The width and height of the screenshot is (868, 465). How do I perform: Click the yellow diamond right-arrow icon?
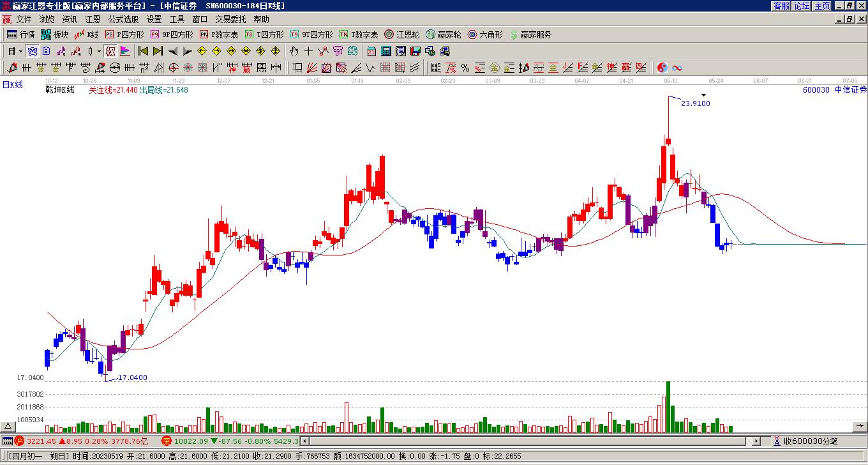216,51
